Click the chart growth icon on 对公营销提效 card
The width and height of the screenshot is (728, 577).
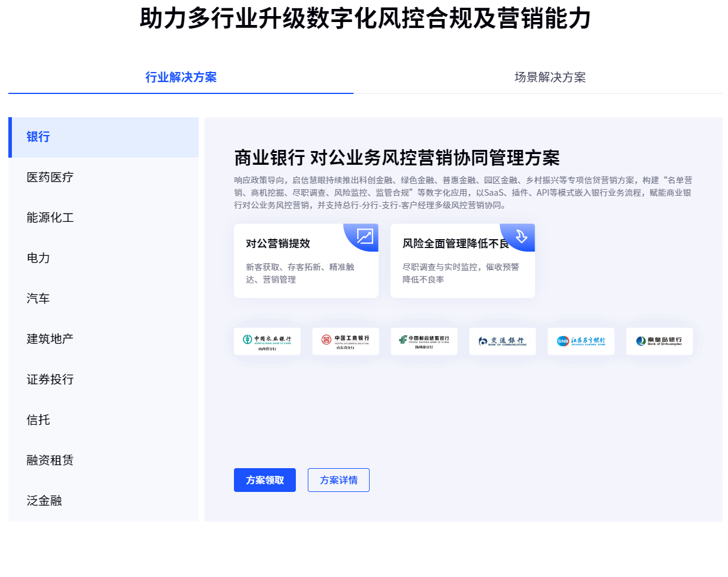[365, 236]
